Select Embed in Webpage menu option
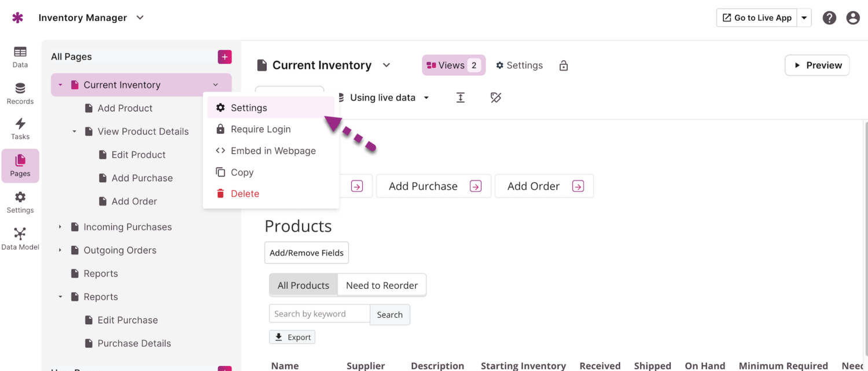Screen dimensions: 868x371 tap(273, 150)
